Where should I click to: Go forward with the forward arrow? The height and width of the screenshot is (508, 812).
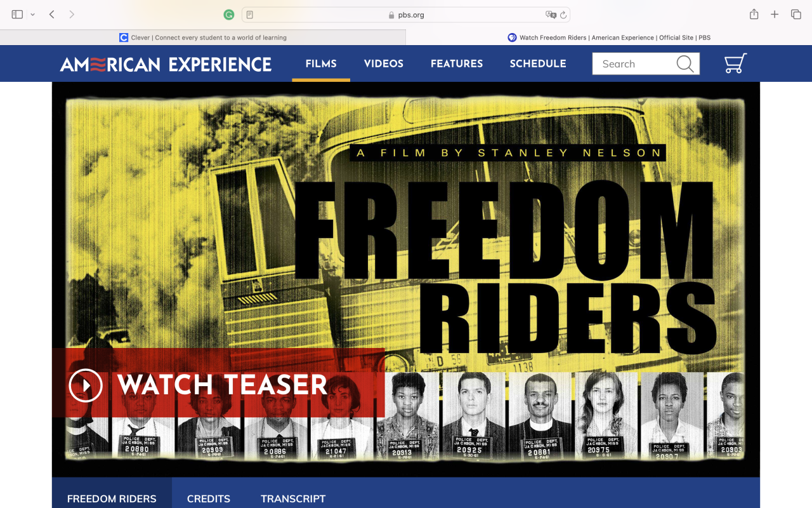(72, 14)
